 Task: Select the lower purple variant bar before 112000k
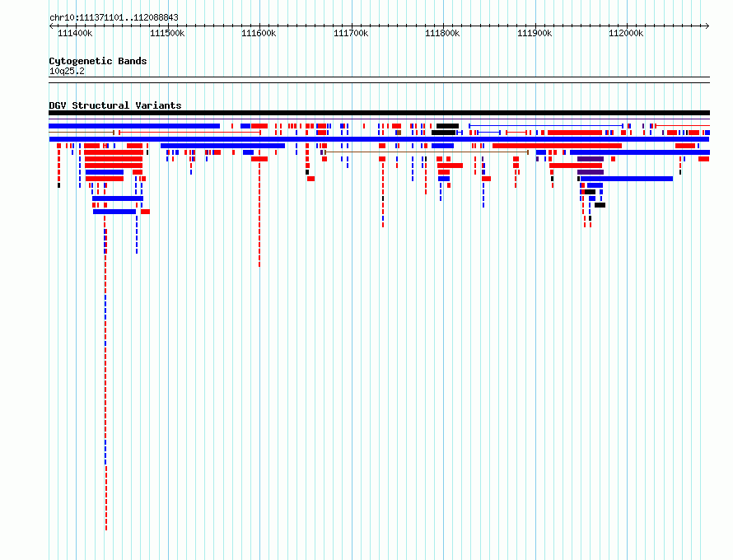click(x=591, y=172)
